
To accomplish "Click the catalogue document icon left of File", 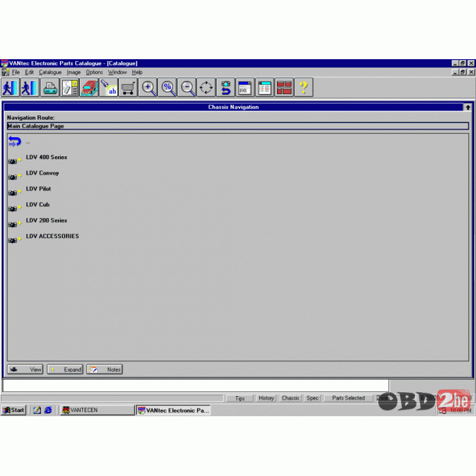I will 5,72.
